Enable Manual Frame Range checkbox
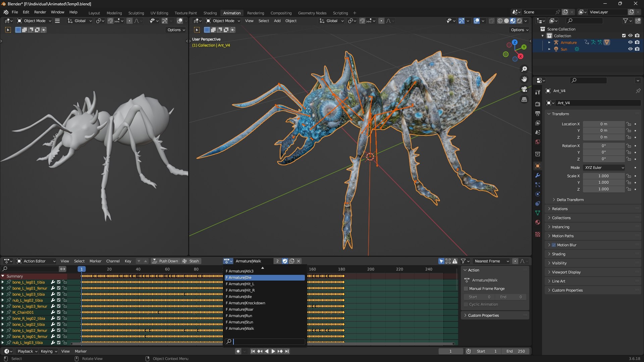The width and height of the screenshot is (644, 362). [466, 289]
